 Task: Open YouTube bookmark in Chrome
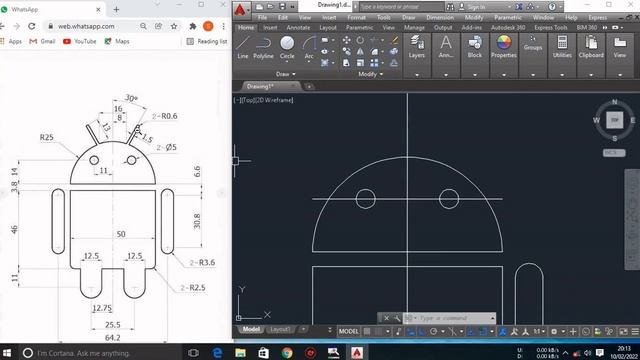pos(80,41)
